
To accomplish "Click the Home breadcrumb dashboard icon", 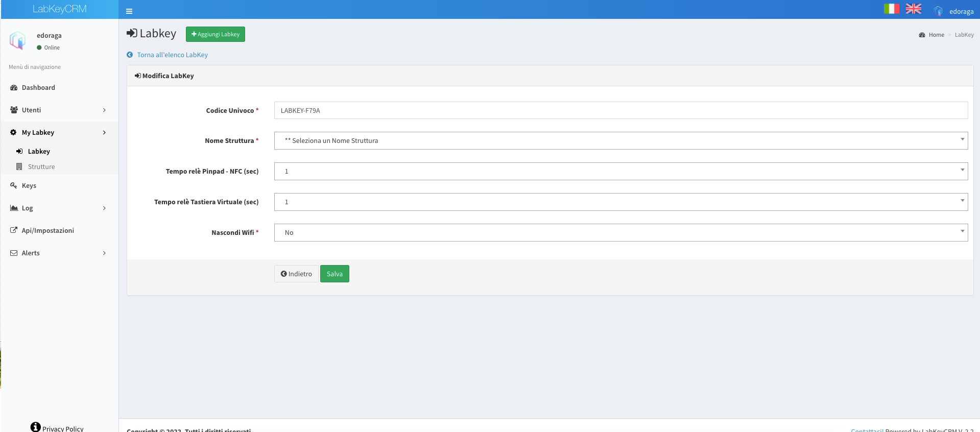I will pos(922,35).
